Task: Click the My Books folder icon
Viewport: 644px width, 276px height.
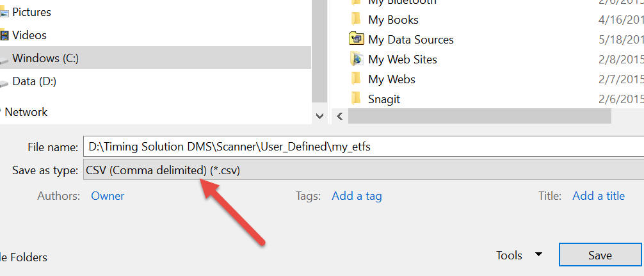Action: pos(357,20)
